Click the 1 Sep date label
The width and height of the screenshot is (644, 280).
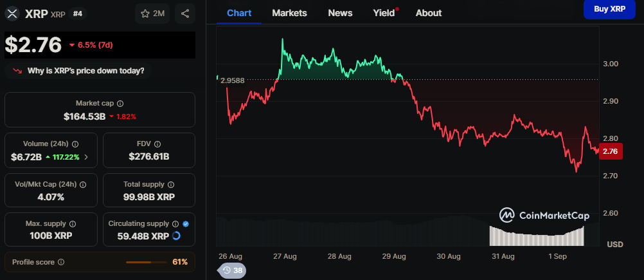tap(557, 256)
